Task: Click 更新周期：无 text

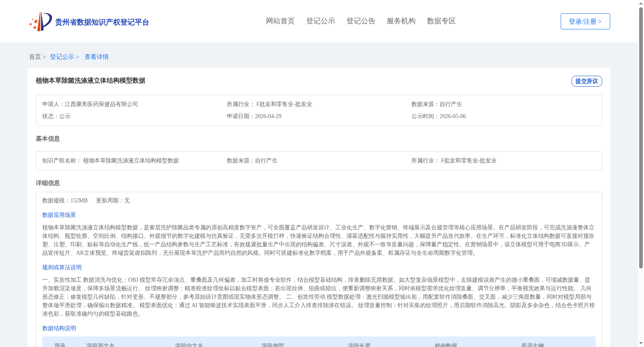Action: [x=113, y=200]
